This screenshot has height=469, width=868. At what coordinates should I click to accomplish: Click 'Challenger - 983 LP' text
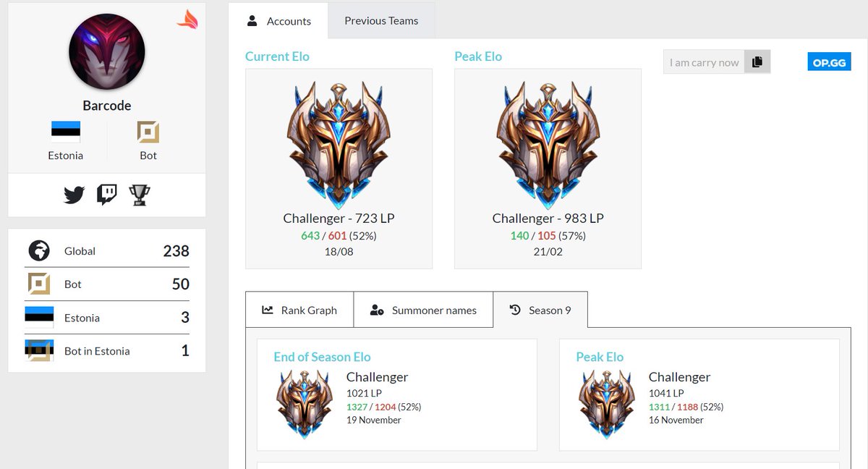pyautogui.click(x=548, y=219)
